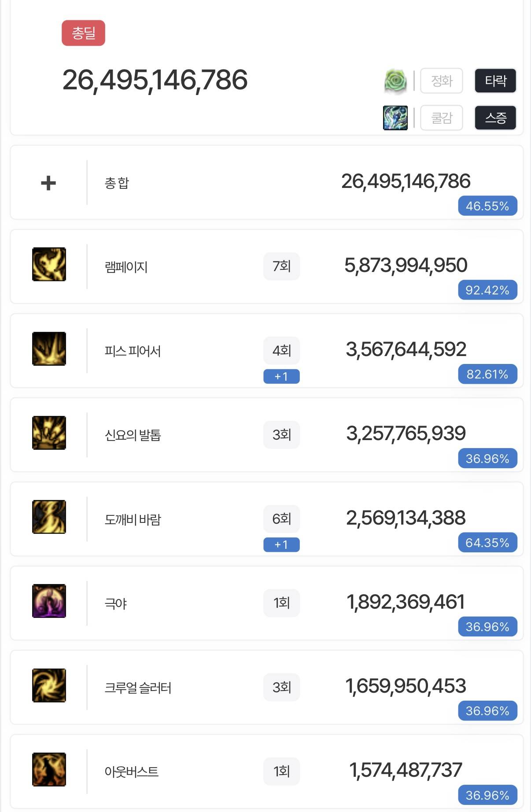Open the 극야 skill icon
This screenshot has height=812, width=531.
[49, 601]
